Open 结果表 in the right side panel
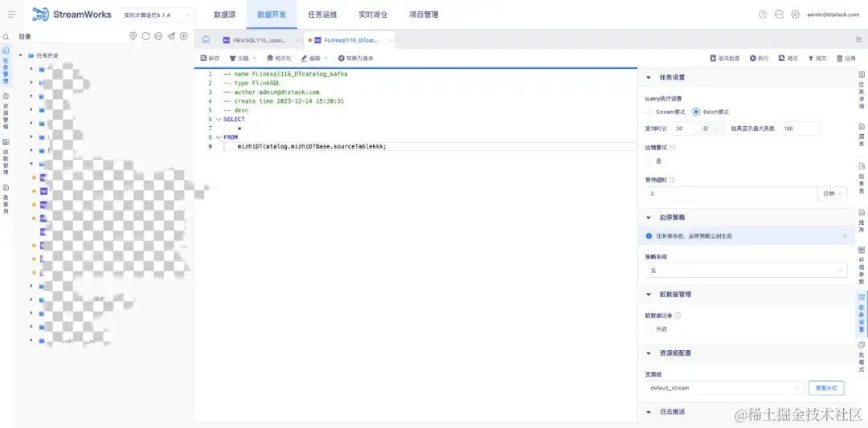The image size is (868, 428). 862,177
